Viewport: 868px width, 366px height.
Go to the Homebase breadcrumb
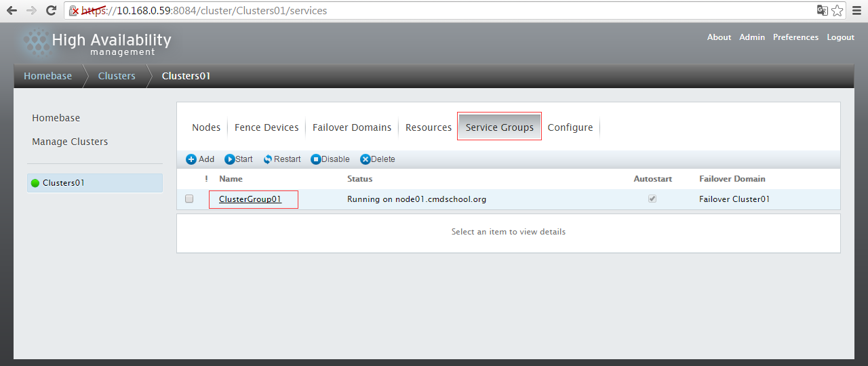click(x=47, y=76)
